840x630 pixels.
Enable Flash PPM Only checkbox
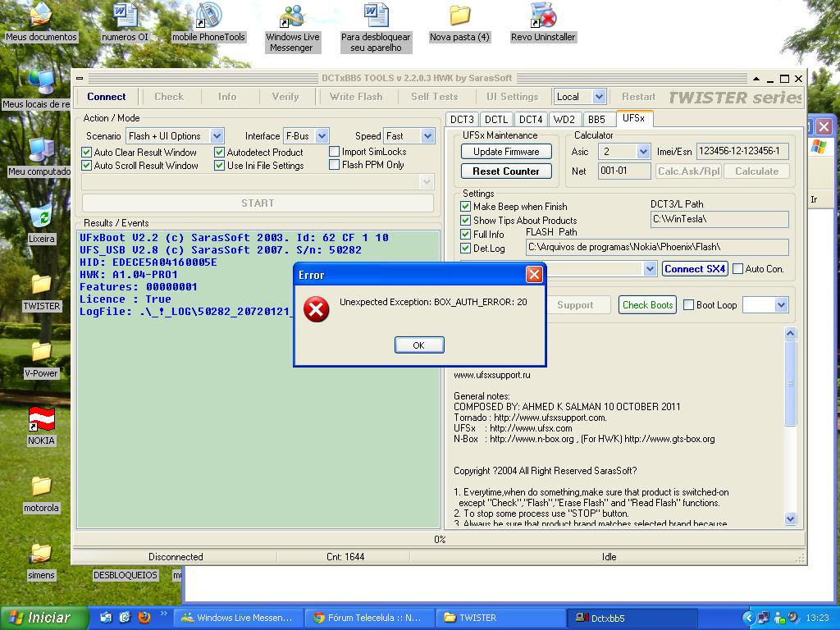click(335, 164)
